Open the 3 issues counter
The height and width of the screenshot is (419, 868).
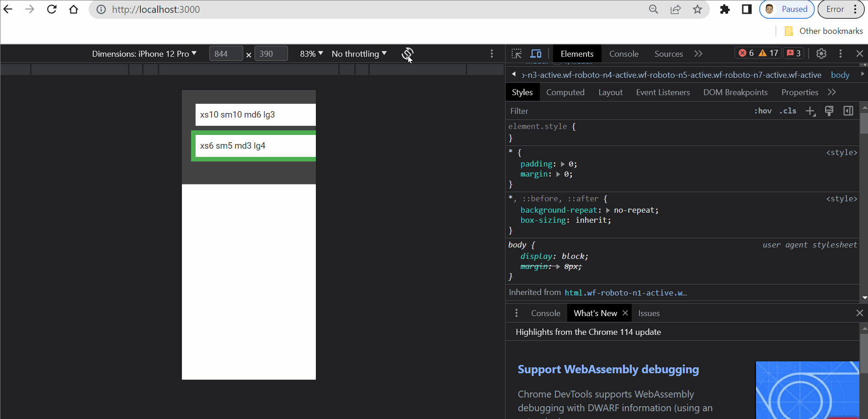click(x=793, y=53)
